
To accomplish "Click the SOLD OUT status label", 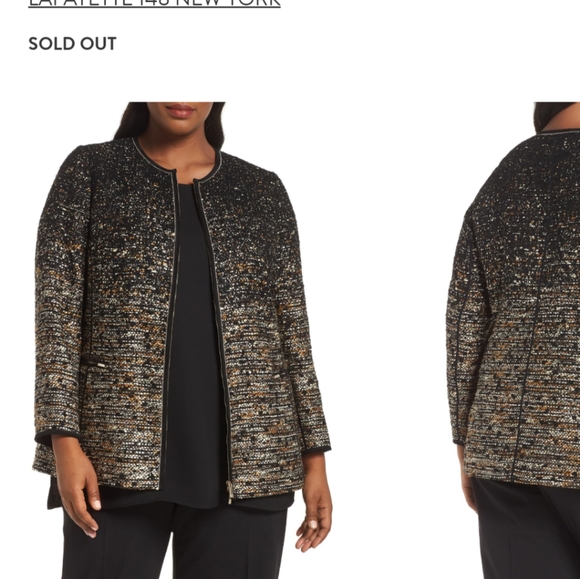I will (x=72, y=44).
